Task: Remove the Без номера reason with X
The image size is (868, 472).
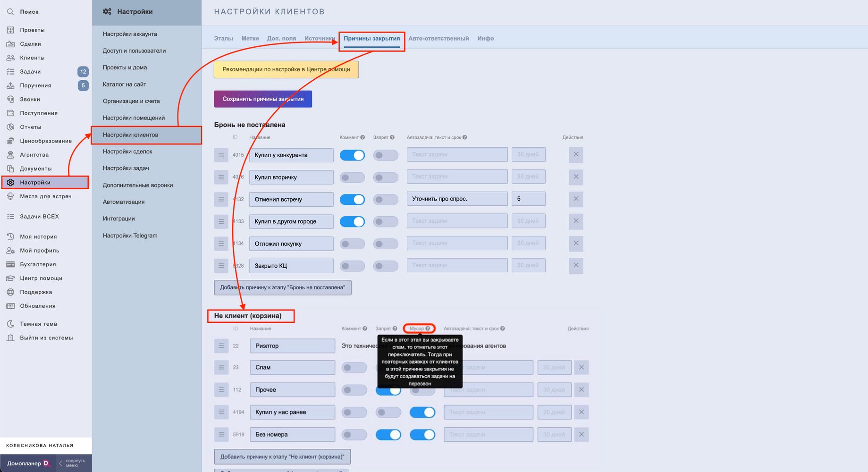Action: pyautogui.click(x=581, y=434)
